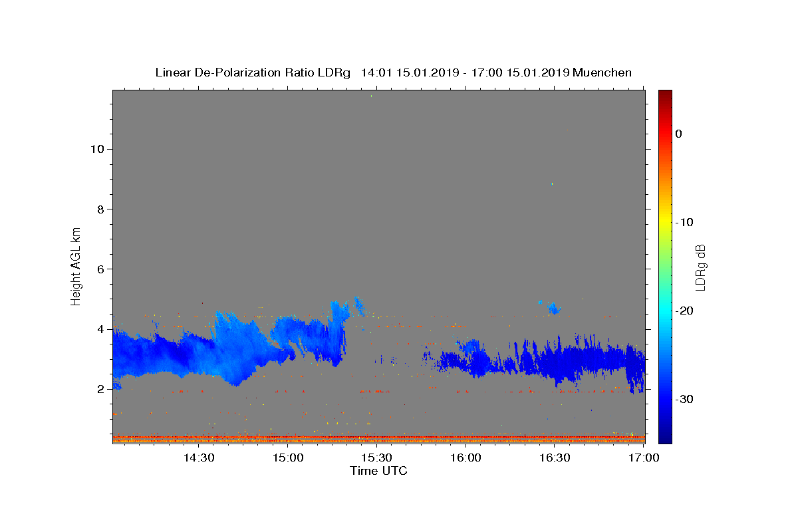Click the 15:00 time tick label

pos(288,458)
